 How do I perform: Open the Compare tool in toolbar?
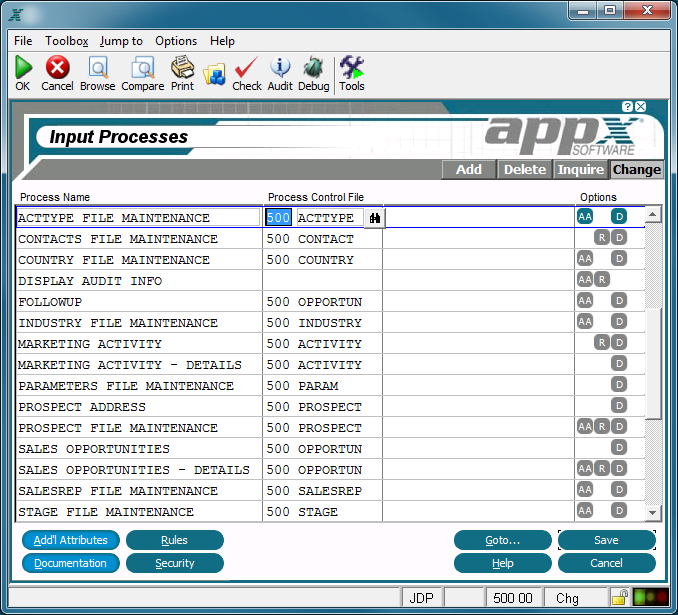pos(143,67)
